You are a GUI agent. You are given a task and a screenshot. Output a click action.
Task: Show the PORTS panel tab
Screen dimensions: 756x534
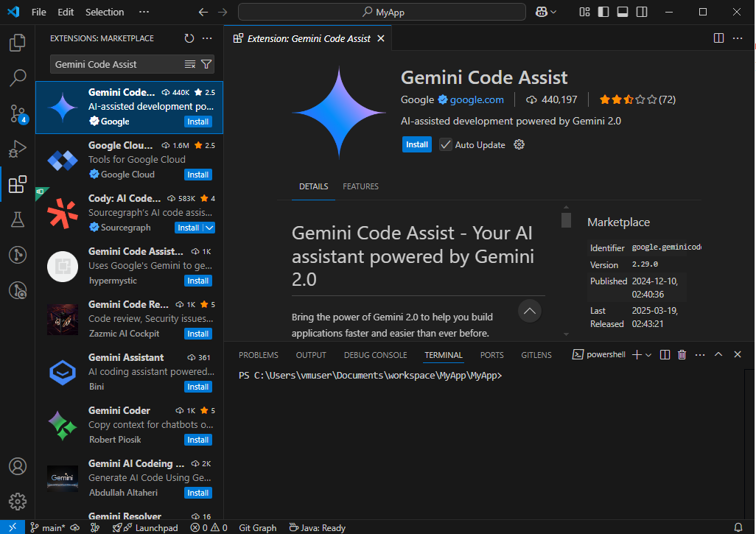491,355
